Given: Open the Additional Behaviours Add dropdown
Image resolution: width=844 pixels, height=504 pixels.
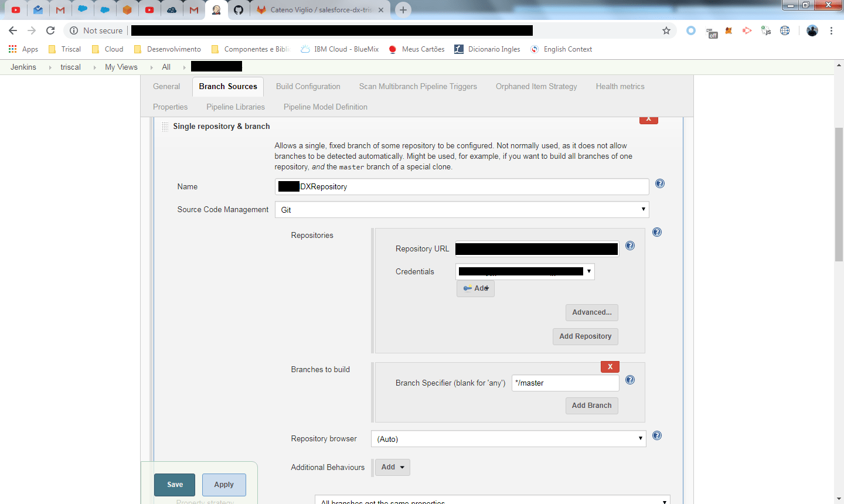Looking at the screenshot, I should (x=392, y=467).
